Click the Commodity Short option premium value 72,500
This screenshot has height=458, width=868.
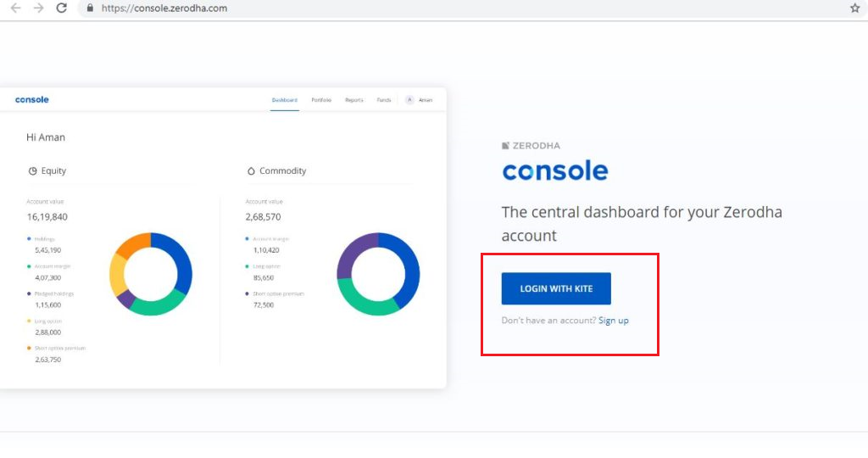[264, 305]
